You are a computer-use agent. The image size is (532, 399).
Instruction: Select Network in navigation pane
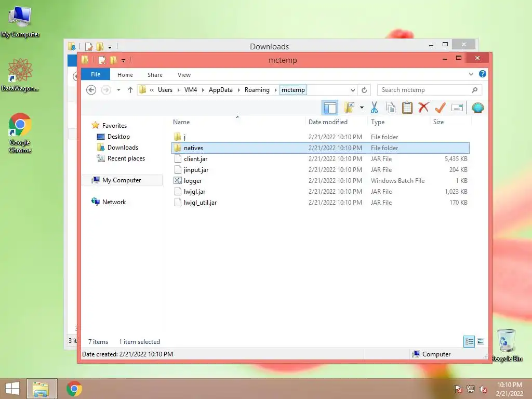114,202
